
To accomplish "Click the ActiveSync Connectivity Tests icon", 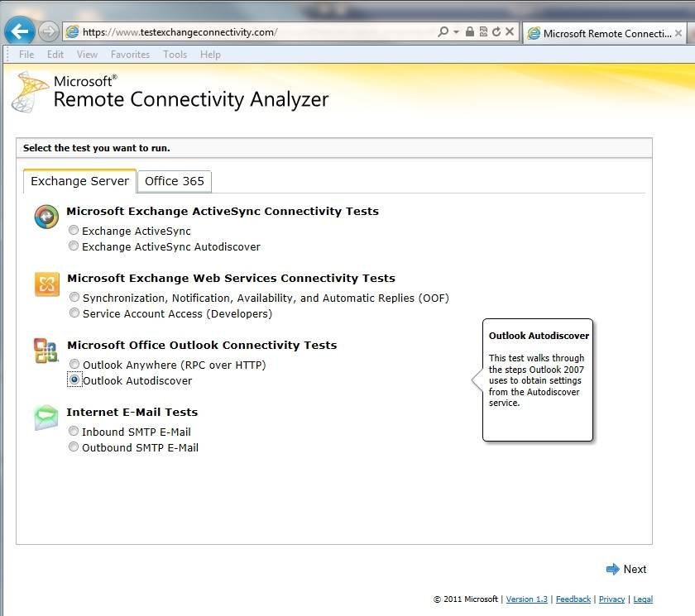I will pyautogui.click(x=46, y=217).
